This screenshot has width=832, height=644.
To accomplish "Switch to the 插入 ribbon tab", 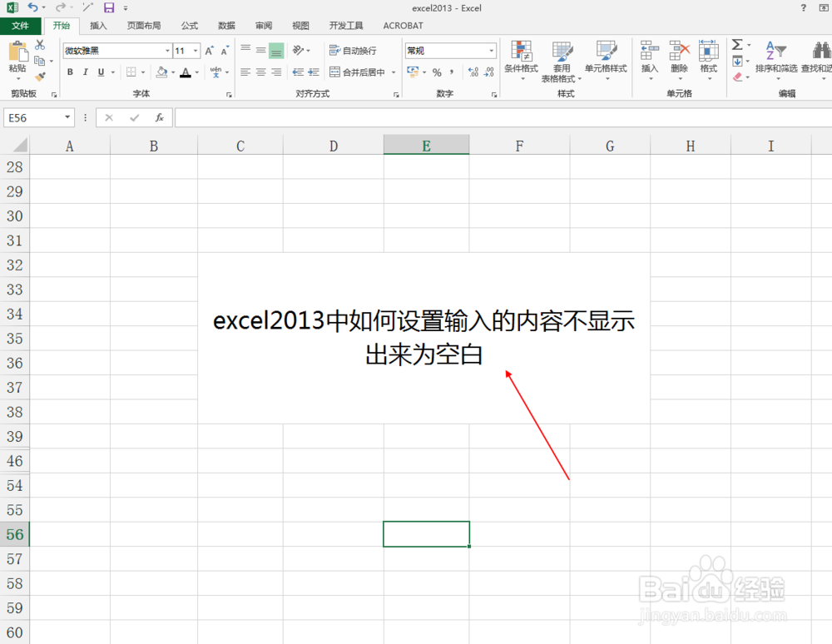I will [97, 25].
